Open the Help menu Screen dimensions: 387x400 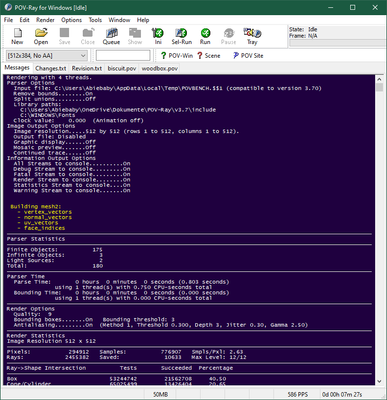pos(143,20)
